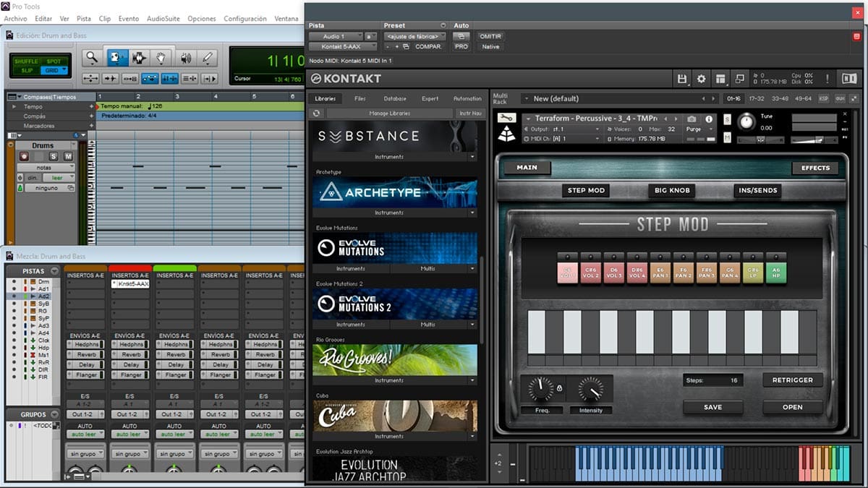Click the Intensity knob

pyautogui.click(x=591, y=390)
